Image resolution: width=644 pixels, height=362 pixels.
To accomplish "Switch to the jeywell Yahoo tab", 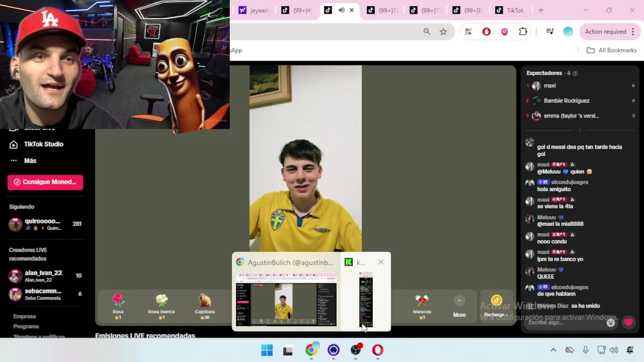I will click(254, 10).
